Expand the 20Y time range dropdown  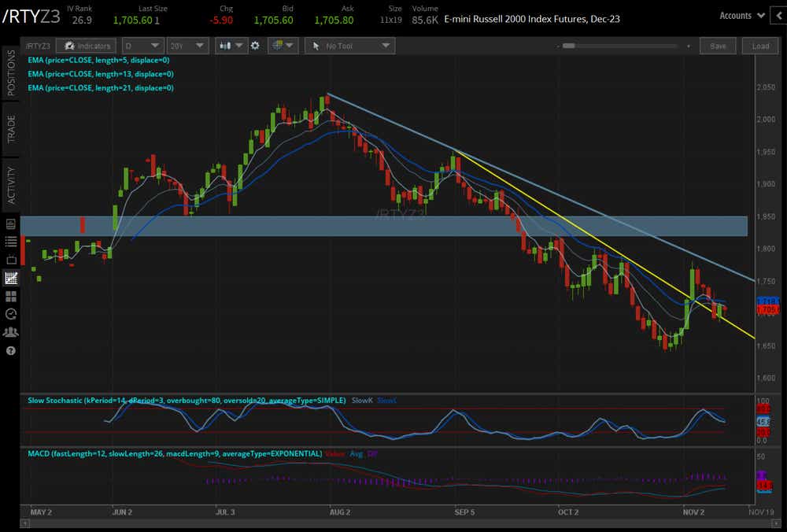187,46
